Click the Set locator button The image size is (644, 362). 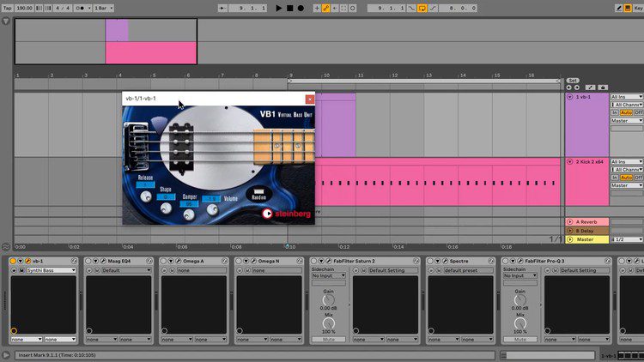click(573, 81)
